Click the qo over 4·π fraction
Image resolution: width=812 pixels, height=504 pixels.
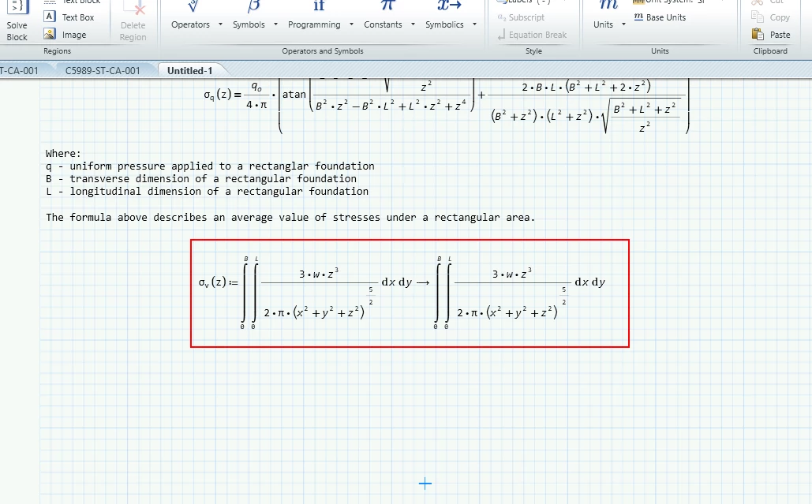(x=256, y=95)
